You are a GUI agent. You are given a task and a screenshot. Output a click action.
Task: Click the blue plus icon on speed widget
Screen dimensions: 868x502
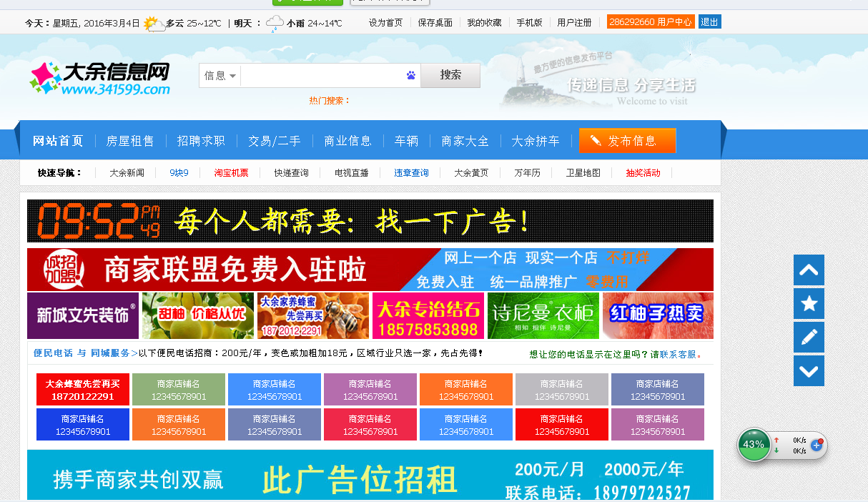click(x=817, y=445)
